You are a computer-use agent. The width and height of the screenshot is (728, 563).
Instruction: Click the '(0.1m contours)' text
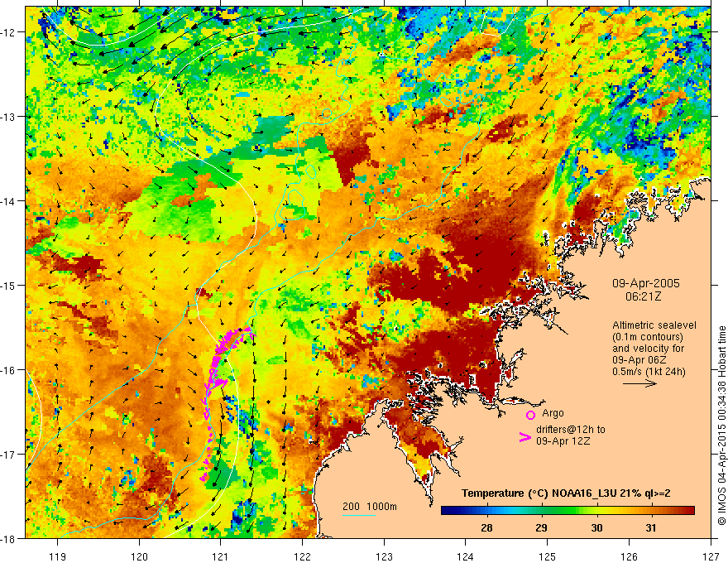coord(648,337)
